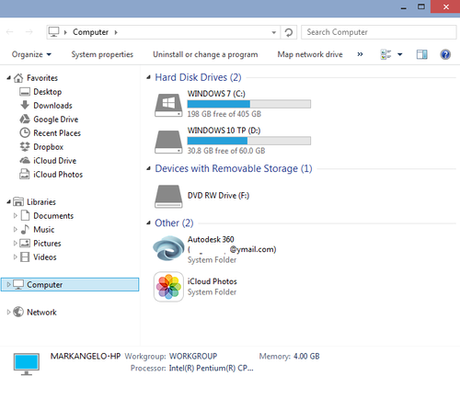Screen dimensions: 460x399
Task: Open the address bar history dropdown
Action: click(x=274, y=32)
